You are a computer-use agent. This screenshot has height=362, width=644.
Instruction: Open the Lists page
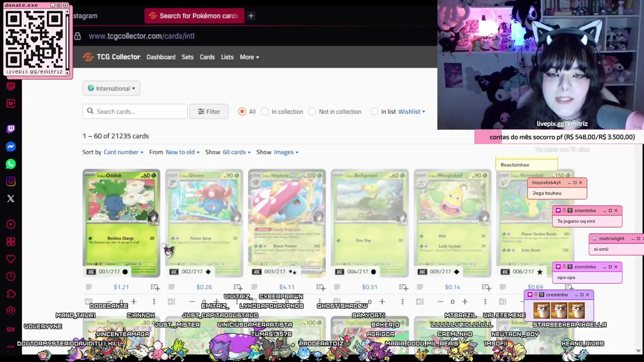point(227,57)
